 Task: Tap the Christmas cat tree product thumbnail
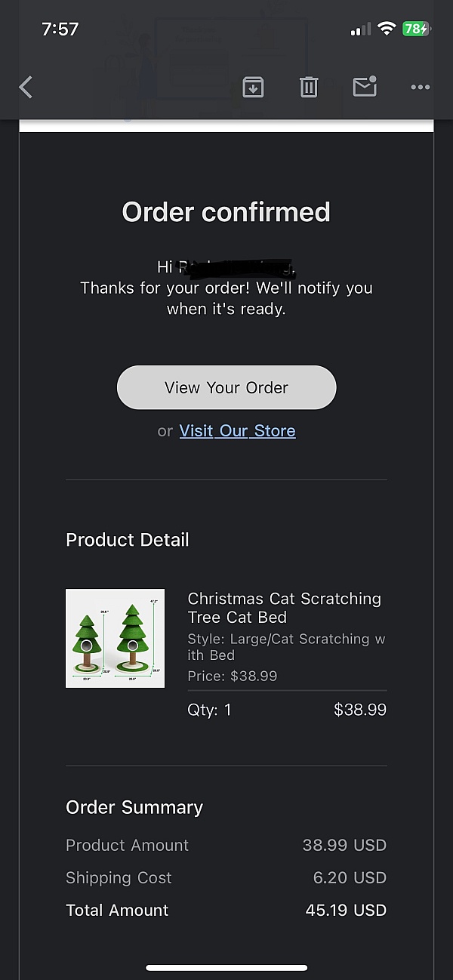click(x=115, y=638)
